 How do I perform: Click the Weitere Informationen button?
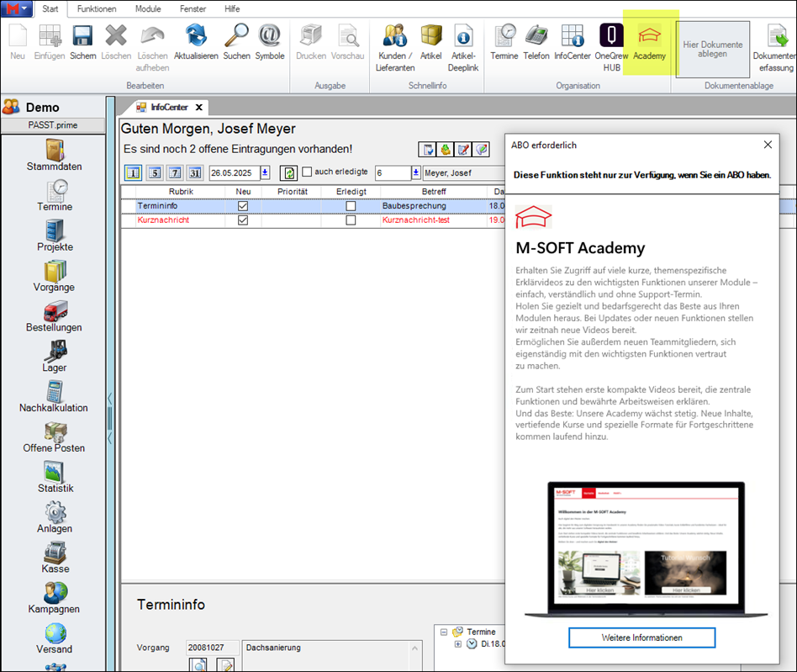pyautogui.click(x=641, y=638)
